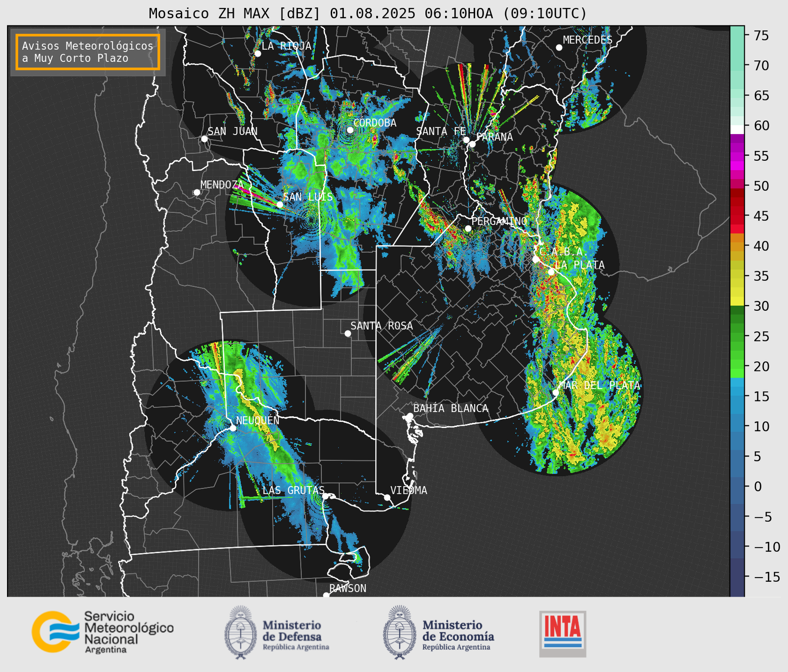Click the Ministerio de Economía emblem
Screen dimensions: 788x672
tap(399, 632)
